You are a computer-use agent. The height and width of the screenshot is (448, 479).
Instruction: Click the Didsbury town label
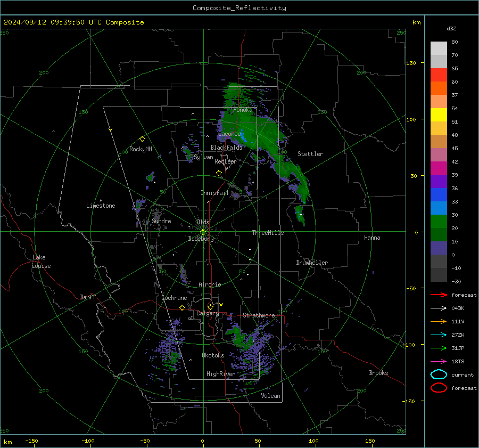[x=201, y=239]
